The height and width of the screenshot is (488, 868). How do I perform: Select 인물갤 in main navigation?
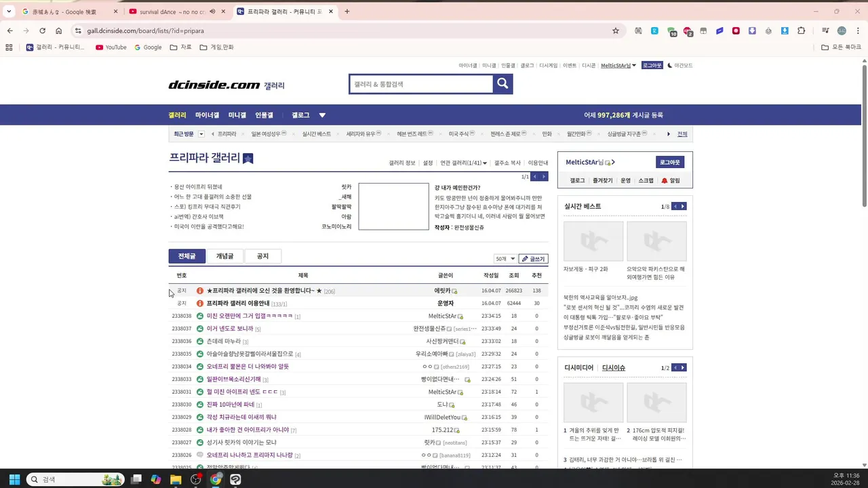click(264, 115)
